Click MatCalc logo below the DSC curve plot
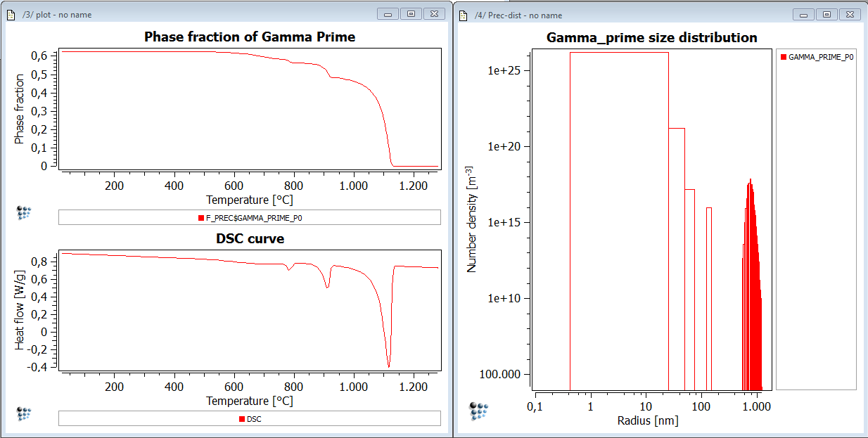Screen dimensions: 868x438 click(24, 414)
